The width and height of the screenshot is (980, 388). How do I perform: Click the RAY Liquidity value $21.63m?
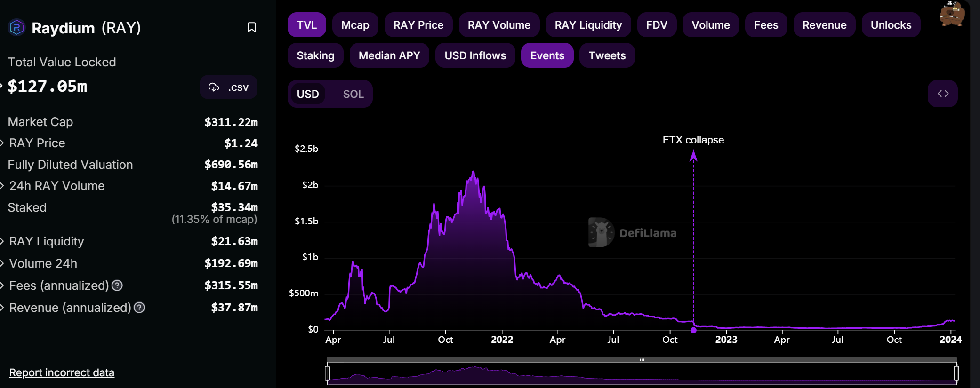234,241
